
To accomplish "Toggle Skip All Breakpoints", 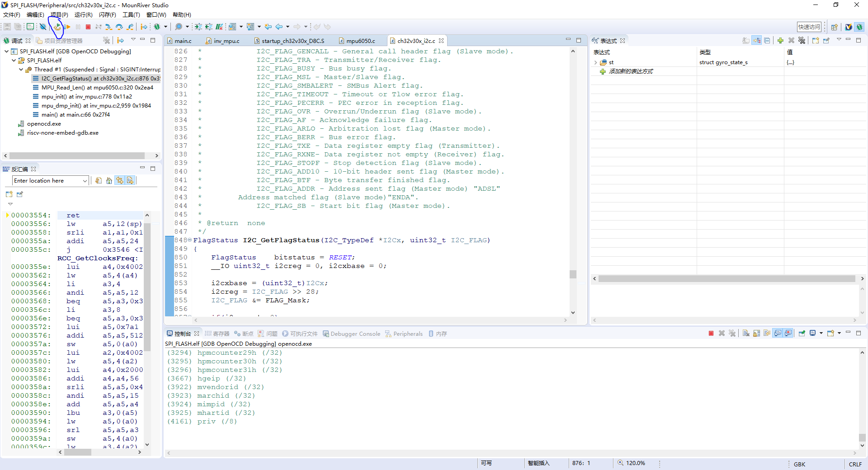I will 43,27.
